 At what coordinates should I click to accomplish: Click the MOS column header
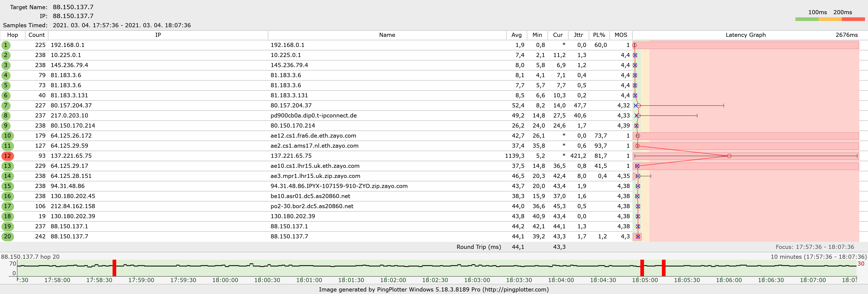click(x=621, y=35)
